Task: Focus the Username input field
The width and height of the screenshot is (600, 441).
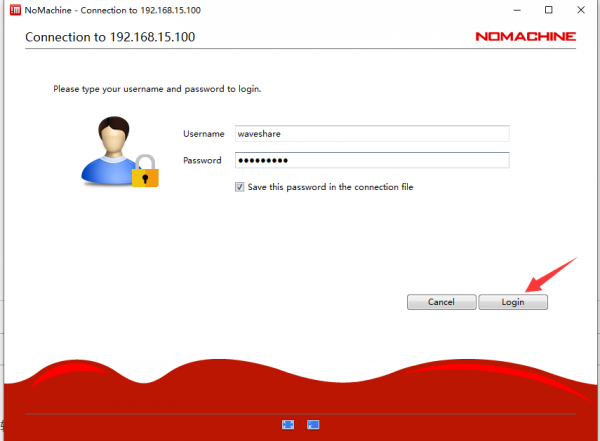Action: pos(372,134)
